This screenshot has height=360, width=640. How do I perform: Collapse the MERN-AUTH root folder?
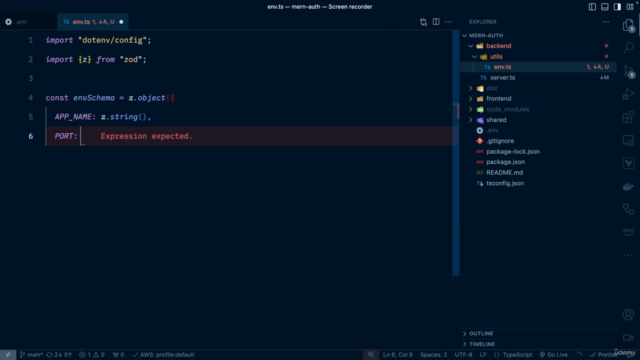click(464, 36)
